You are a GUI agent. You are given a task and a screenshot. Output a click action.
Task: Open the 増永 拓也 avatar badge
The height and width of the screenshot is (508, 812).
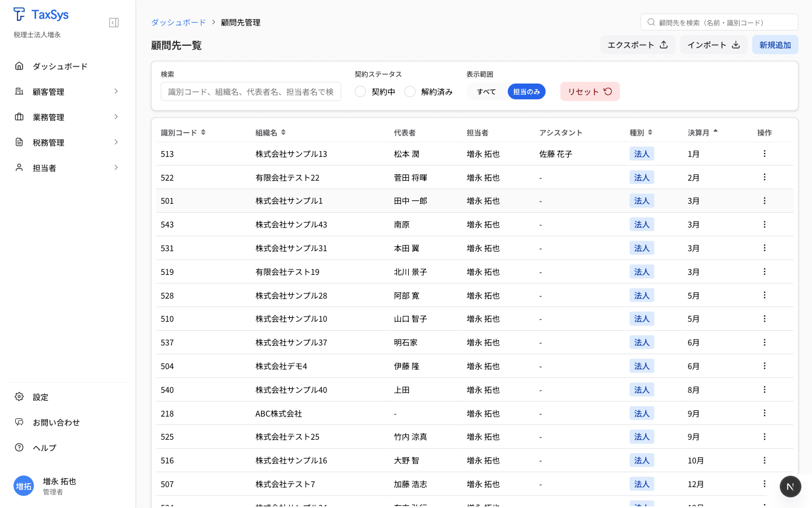24,486
